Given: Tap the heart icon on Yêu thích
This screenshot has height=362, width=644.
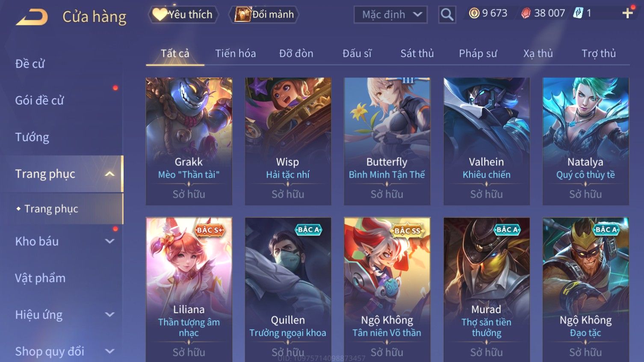Looking at the screenshot, I should [160, 14].
